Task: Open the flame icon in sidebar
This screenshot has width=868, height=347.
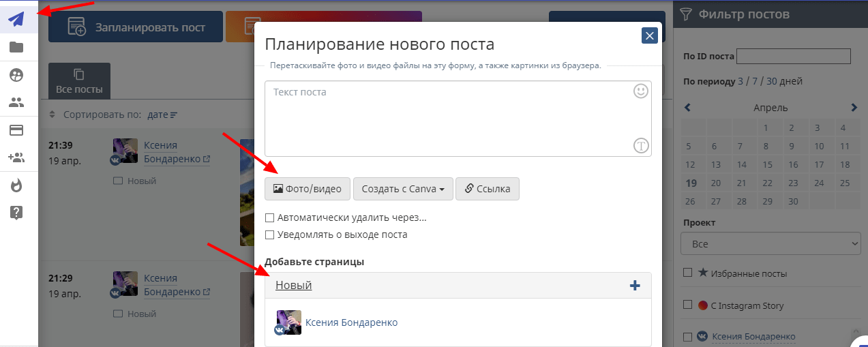Action: 16,185
